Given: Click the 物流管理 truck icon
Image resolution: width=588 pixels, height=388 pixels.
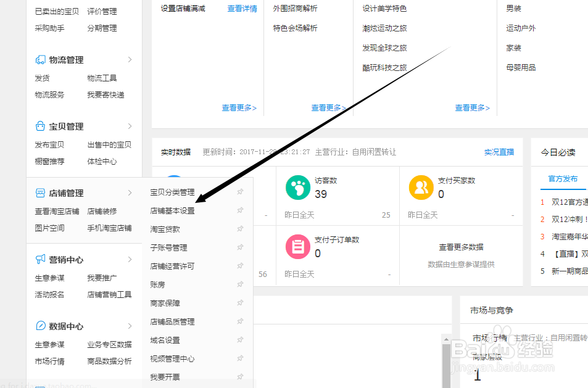Looking at the screenshot, I should 40,60.
